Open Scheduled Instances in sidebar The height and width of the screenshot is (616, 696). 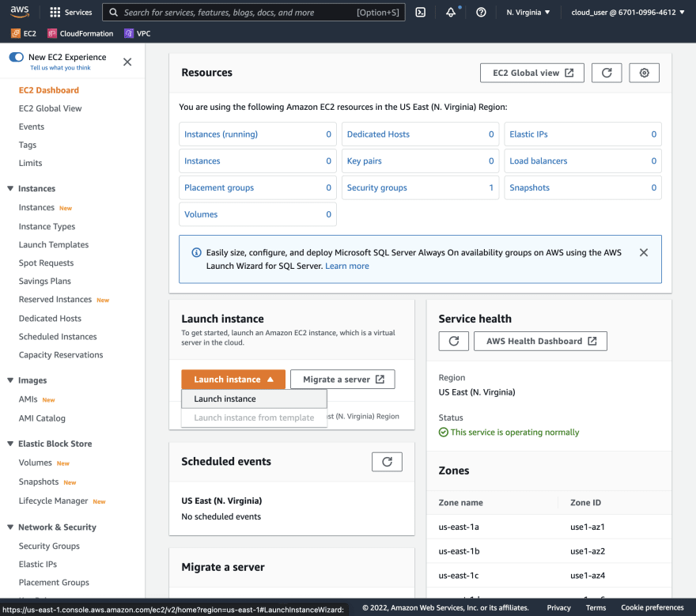click(58, 336)
